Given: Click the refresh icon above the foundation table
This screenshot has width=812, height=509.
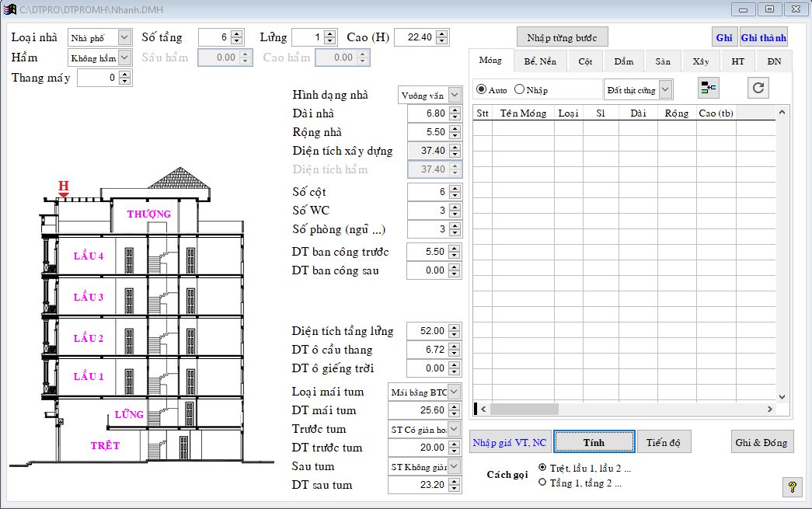Looking at the screenshot, I should pyautogui.click(x=759, y=89).
